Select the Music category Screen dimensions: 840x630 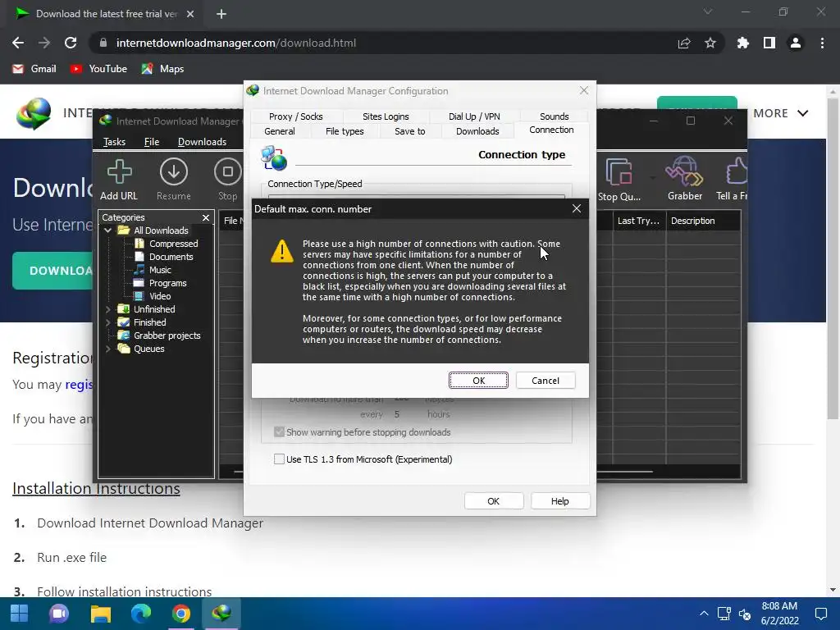pyautogui.click(x=160, y=269)
